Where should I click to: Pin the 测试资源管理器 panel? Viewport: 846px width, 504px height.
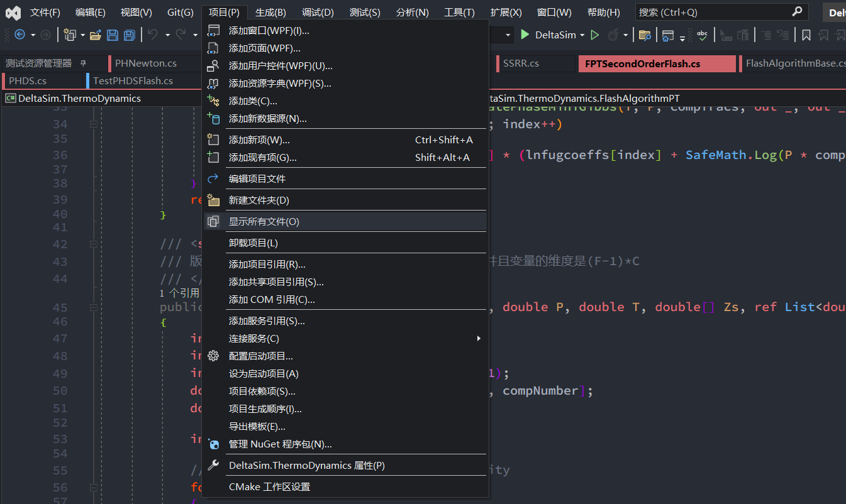(83, 63)
